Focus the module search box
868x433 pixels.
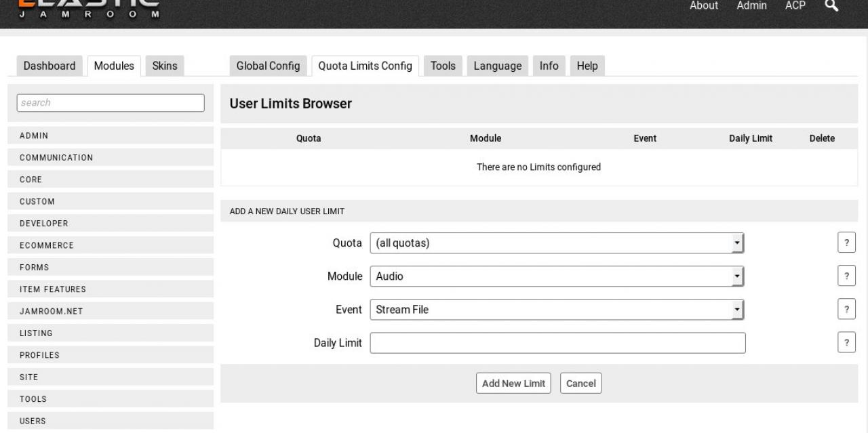tap(110, 102)
